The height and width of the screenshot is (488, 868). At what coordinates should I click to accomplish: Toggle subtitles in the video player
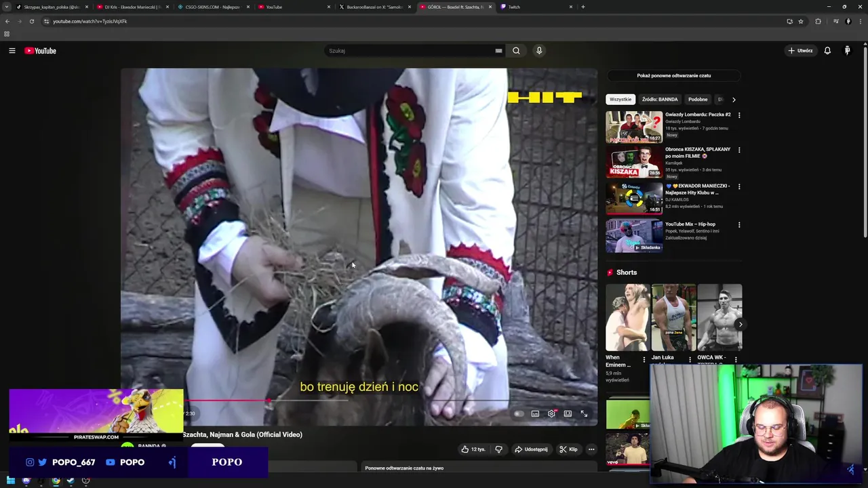pos(535,413)
